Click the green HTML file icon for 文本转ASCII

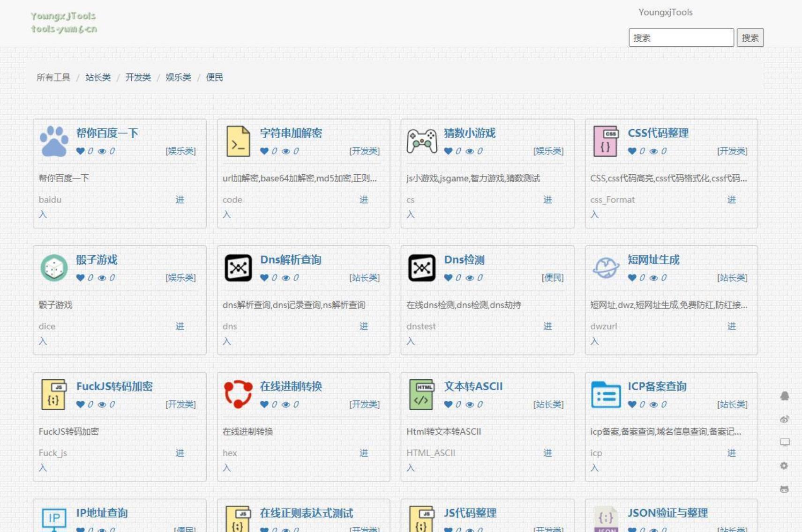tap(422, 394)
